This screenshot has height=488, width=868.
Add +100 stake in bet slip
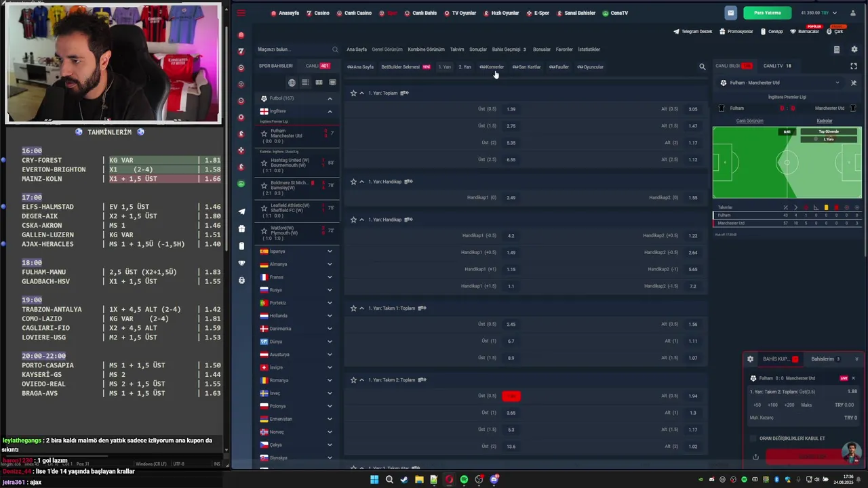point(772,405)
